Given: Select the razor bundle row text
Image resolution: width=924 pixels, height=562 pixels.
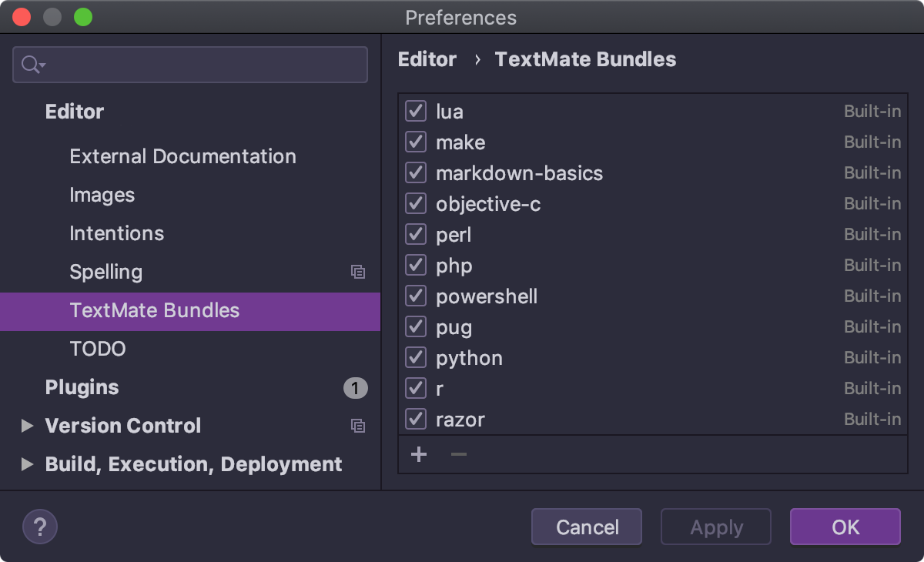Looking at the screenshot, I should pyautogui.click(x=460, y=420).
